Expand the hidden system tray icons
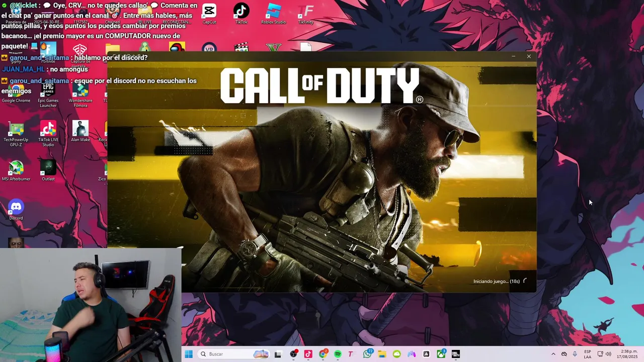 tap(553, 354)
